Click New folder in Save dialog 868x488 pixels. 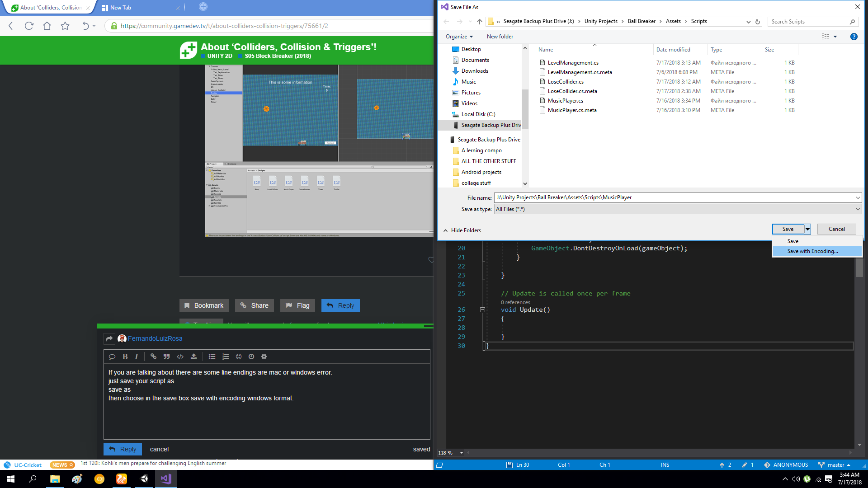coord(500,37)
